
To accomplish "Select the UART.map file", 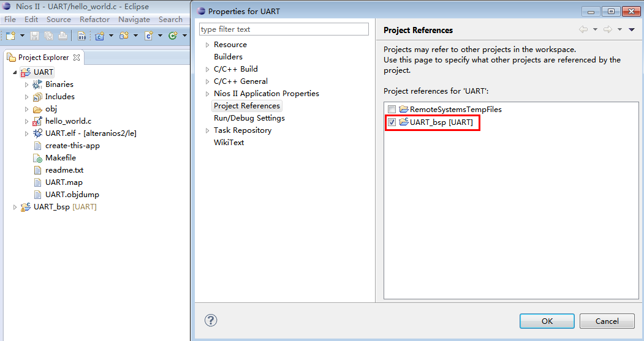I will pos(64,182).
